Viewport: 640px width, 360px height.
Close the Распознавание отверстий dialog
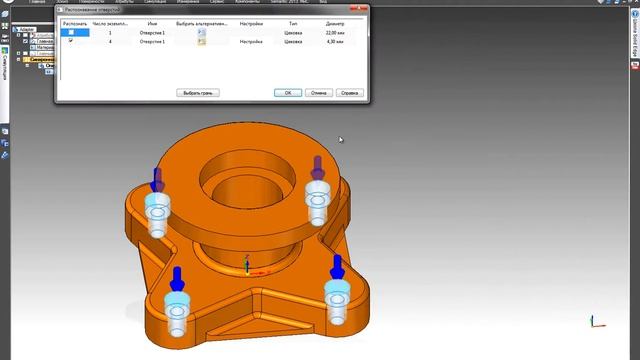pos(358,8)
